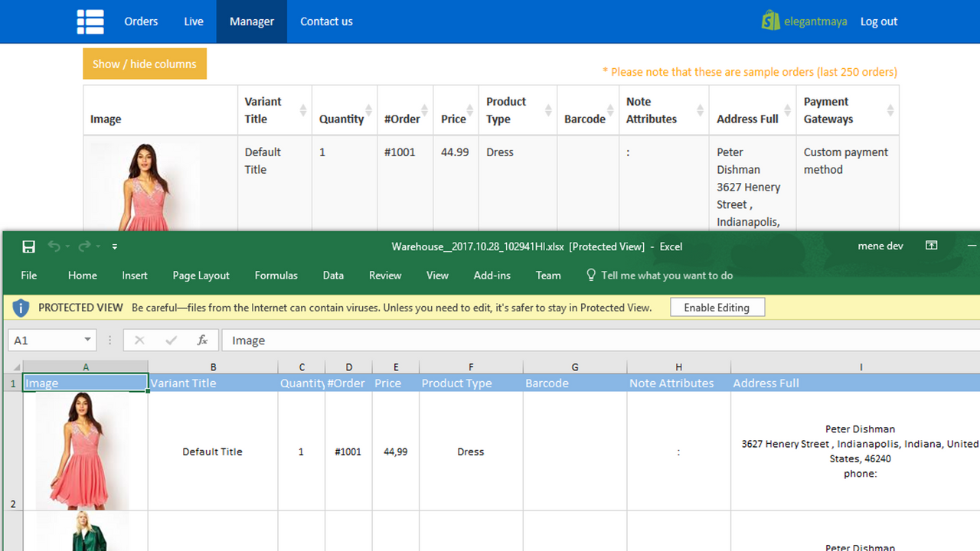Select the pink dress thumbnail in Excel

(83, 451)
